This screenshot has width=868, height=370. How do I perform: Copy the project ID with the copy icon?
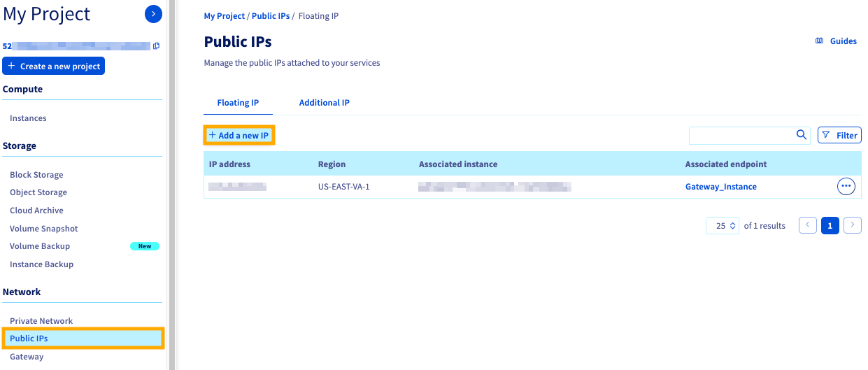coord(156,46)
